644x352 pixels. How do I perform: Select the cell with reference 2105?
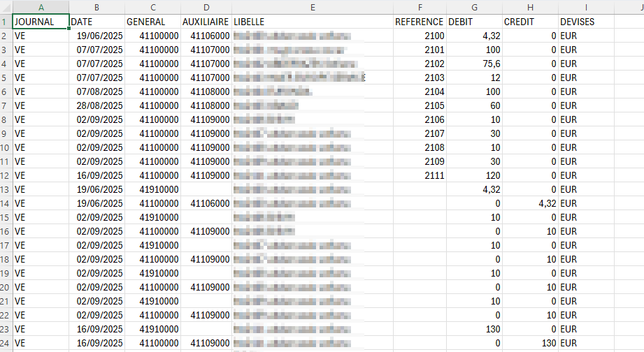420,105
